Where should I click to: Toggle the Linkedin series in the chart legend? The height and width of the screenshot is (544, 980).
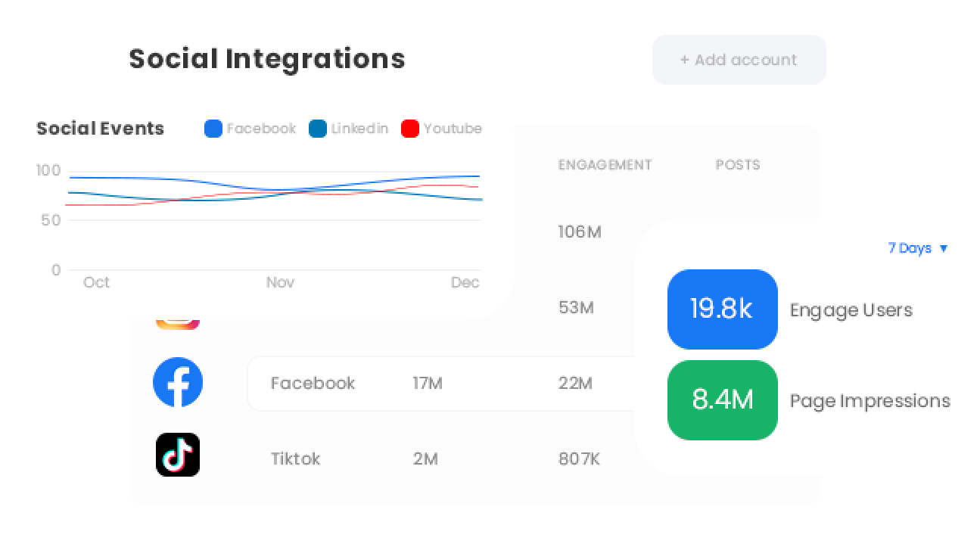349,129
